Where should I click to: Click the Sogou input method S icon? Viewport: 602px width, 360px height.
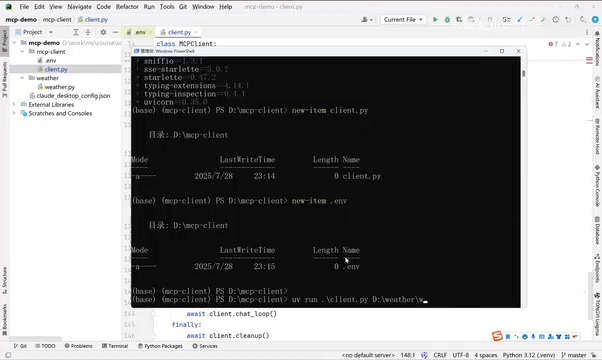coord(497,336)
